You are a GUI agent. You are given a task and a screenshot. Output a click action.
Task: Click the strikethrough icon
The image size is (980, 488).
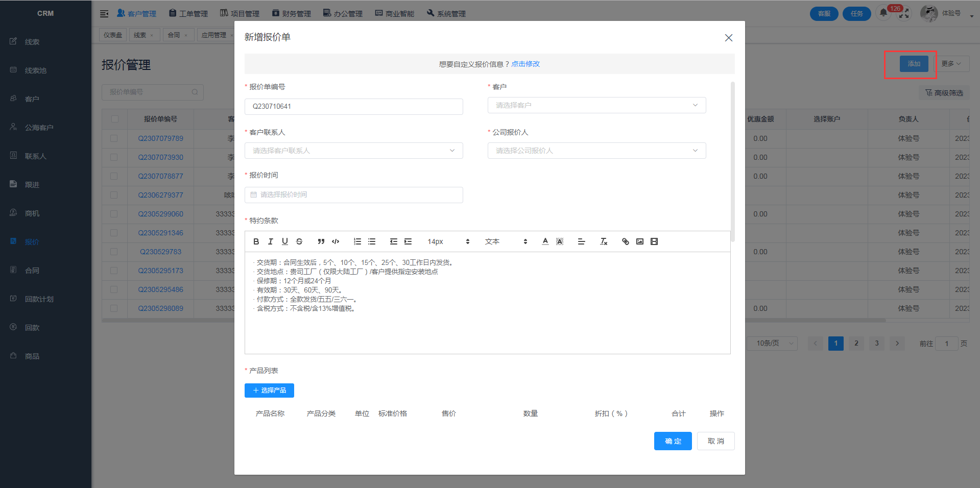(x=299, y=241)
